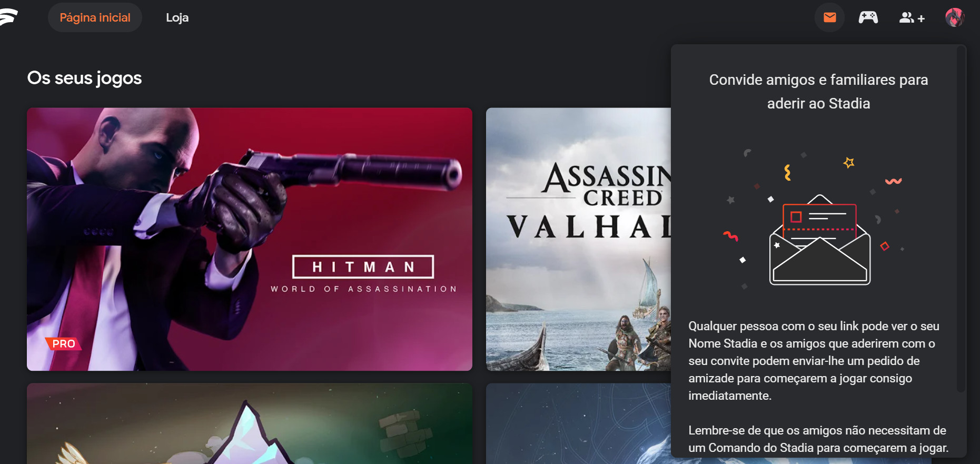The width and height of the screenshot is (980, 464).
Task: Click the 'Qualquer pessoa com o seu link' paragraph
Action: click(814, 361)
